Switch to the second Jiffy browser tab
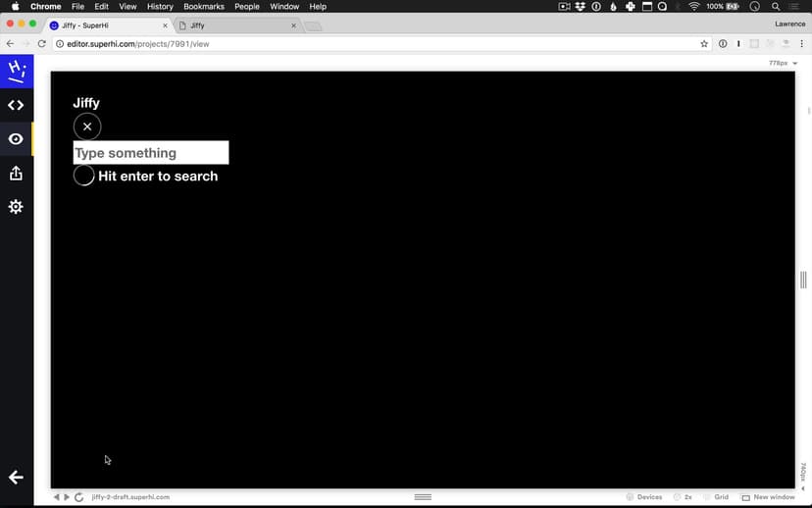Image resolution: width=812 pixels, height=508 pixels. (x=235, y=25)
